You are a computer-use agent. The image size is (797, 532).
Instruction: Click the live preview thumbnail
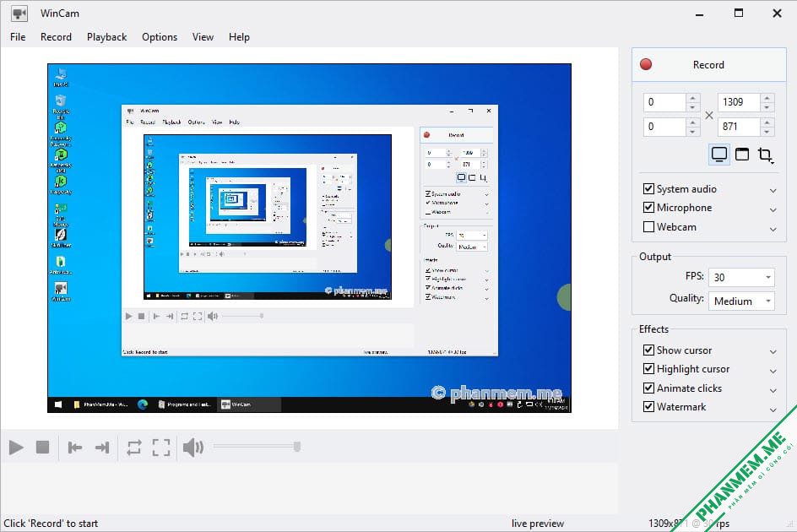[309, 238]
